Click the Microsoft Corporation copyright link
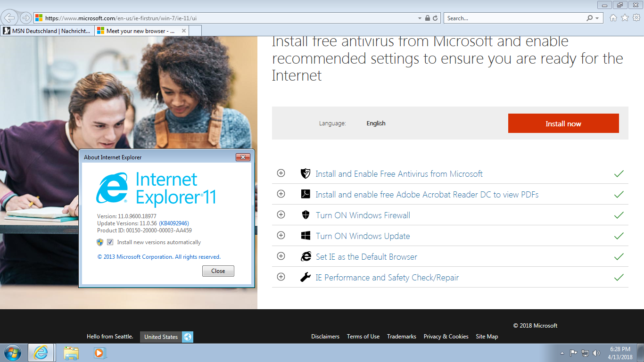 [x=159, y=257]
